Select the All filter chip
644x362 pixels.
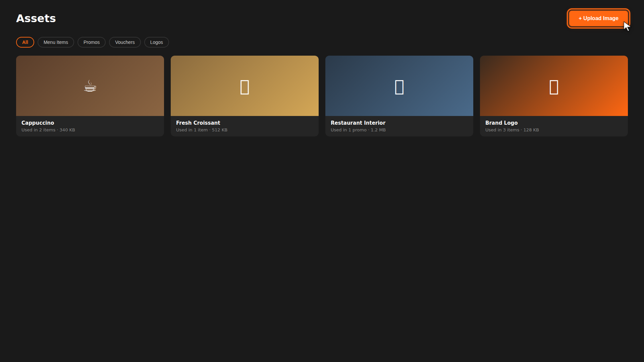[25, 42]
